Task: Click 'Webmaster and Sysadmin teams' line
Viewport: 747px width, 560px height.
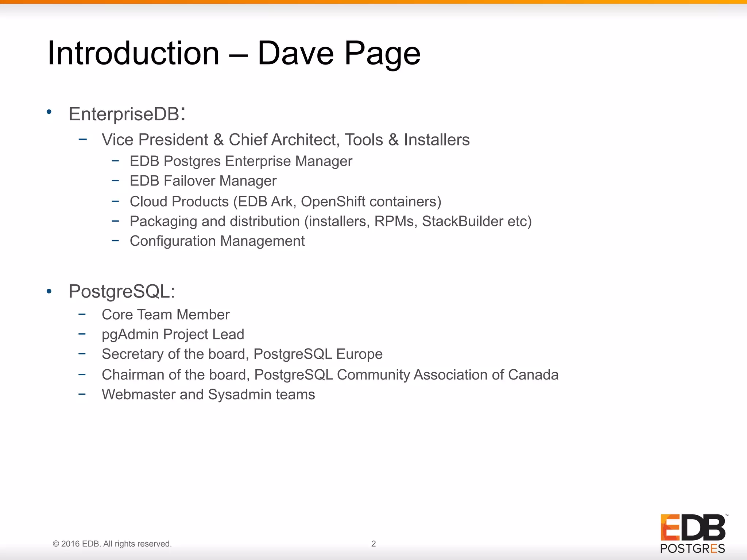Action: tap(208, 394)
